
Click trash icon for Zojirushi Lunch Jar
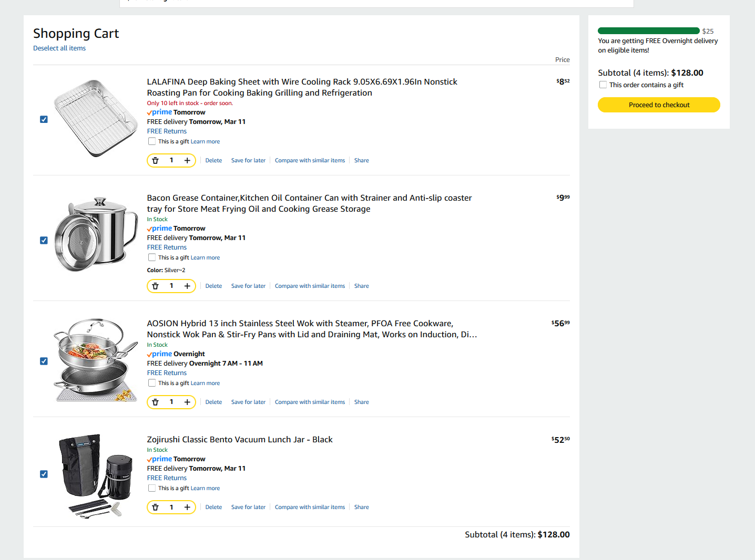click(x=156, y=507)
